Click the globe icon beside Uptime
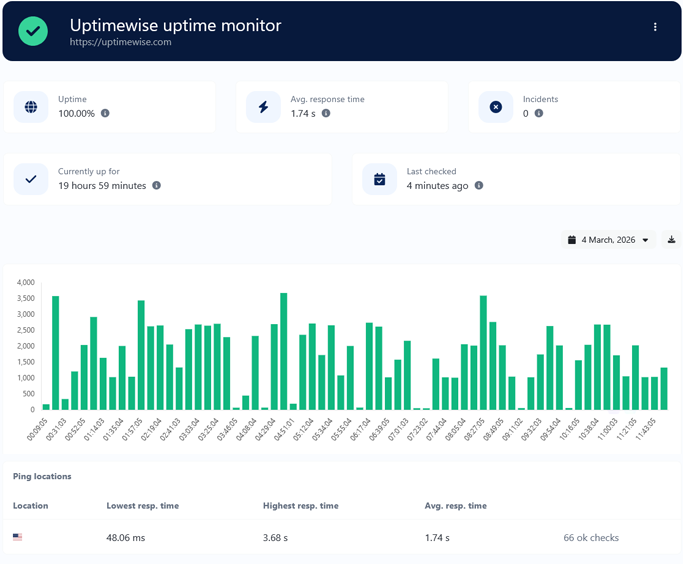This screenshot has width=683, height=564. coord(31,107)
